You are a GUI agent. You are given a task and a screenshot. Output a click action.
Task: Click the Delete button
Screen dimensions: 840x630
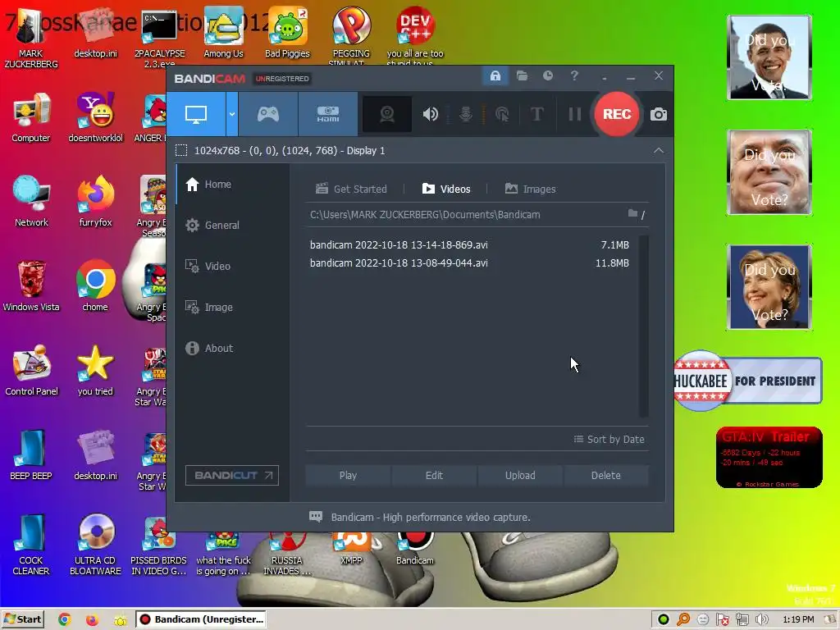point(606,475)
